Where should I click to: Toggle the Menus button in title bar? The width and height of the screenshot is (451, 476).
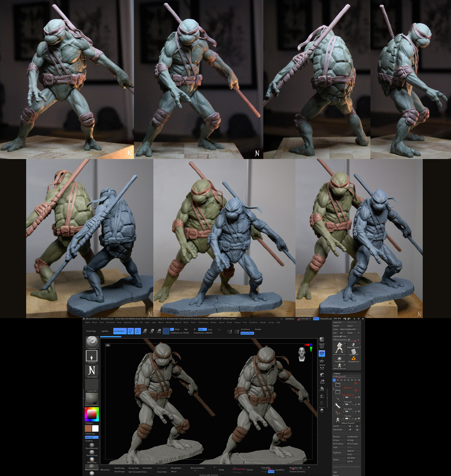316,319
